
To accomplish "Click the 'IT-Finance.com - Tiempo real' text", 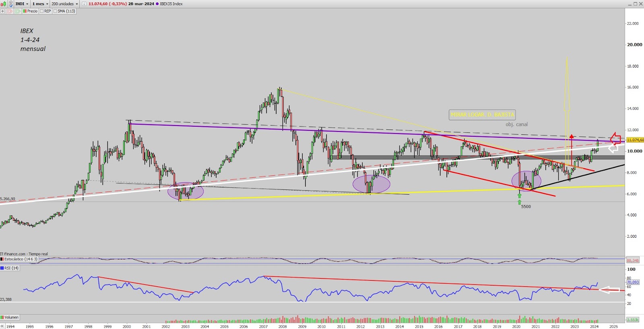I will click(24, 254).
